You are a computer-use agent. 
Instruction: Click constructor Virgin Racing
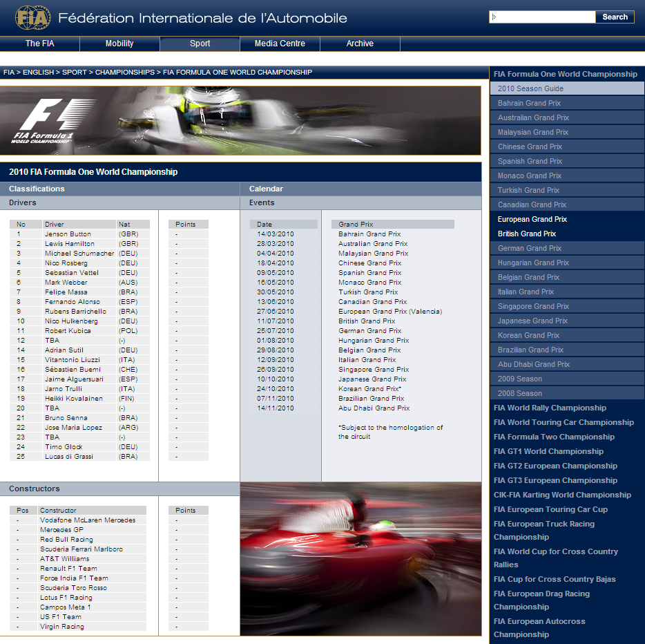coord(62,626)
